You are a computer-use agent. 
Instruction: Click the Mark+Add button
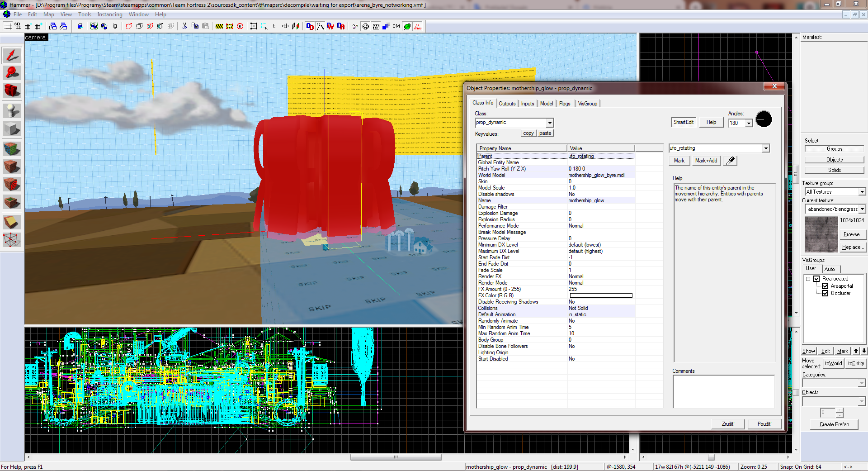pos(706,161)
